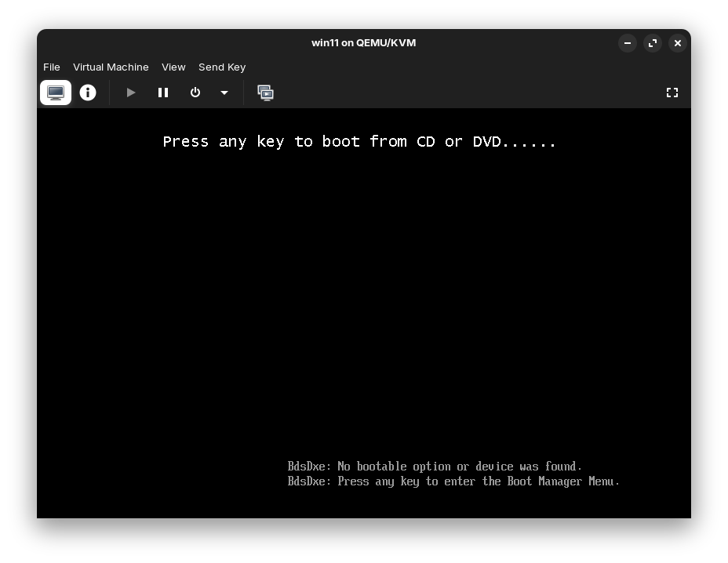Image resolution: width=728 pixels, height=563 pixels.
Task: Open the File menu
Action: pyautogui.click(x=52, y=67)
